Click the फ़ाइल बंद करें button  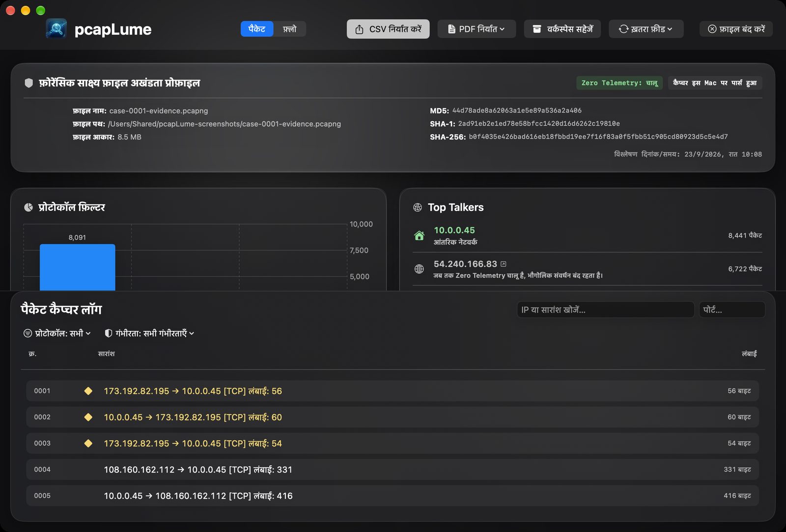(736, 29)
